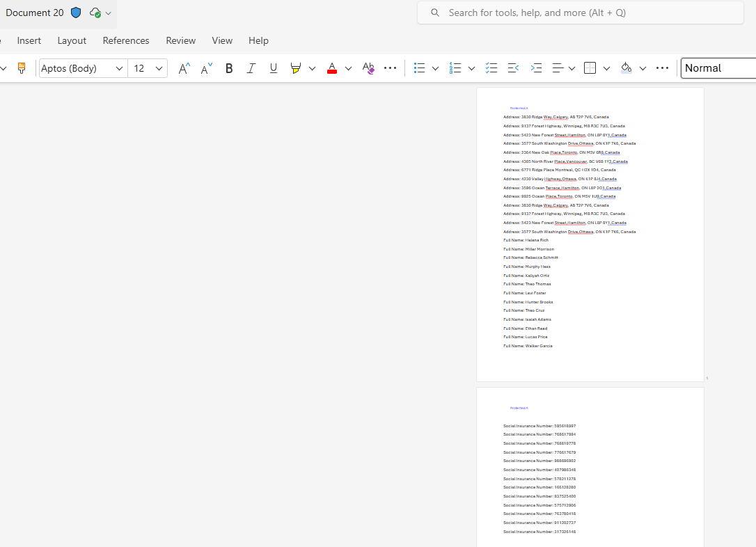Click the search tools bar
Image resolution: width=756 pixels, height=547 pixels.
580,13
